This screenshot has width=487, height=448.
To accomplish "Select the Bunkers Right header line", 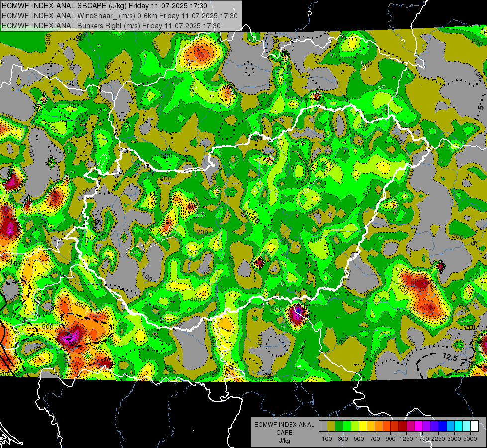I will tap(111, 26).
